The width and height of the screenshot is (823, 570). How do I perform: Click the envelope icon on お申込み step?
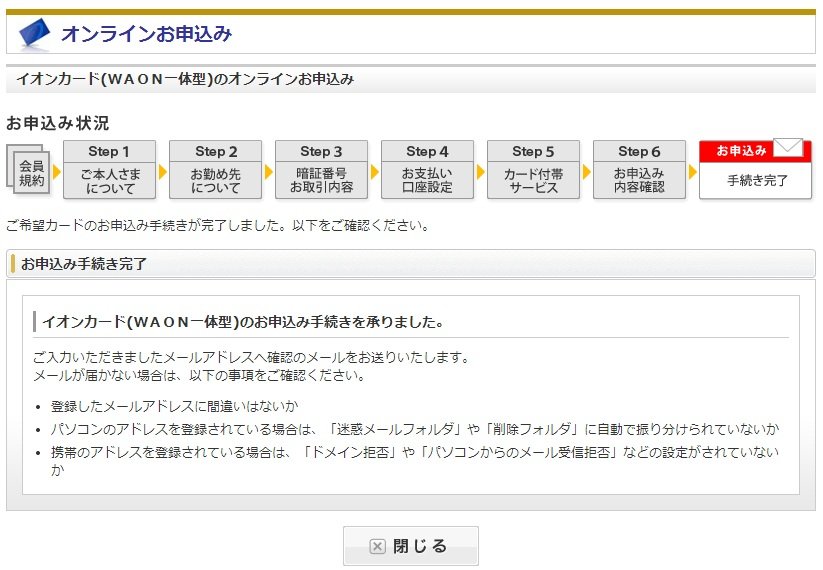click(788, 148)
